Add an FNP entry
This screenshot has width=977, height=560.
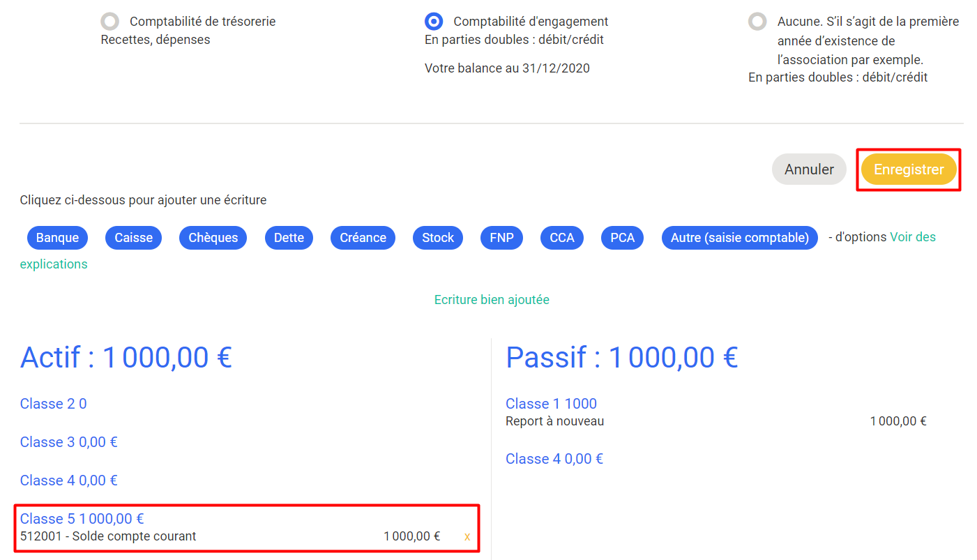coord(501,238)
